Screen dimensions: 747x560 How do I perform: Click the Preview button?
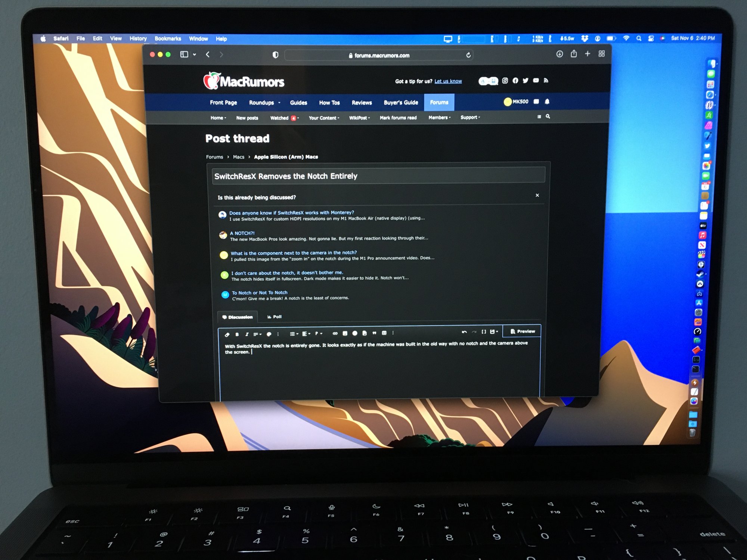(x=523, y=331)
